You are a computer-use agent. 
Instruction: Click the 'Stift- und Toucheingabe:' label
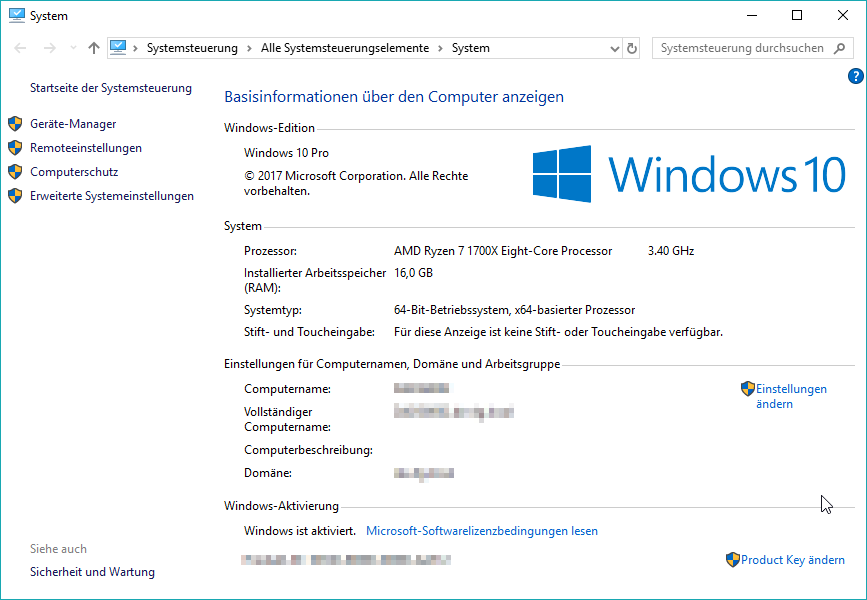[x=309, y=332]
